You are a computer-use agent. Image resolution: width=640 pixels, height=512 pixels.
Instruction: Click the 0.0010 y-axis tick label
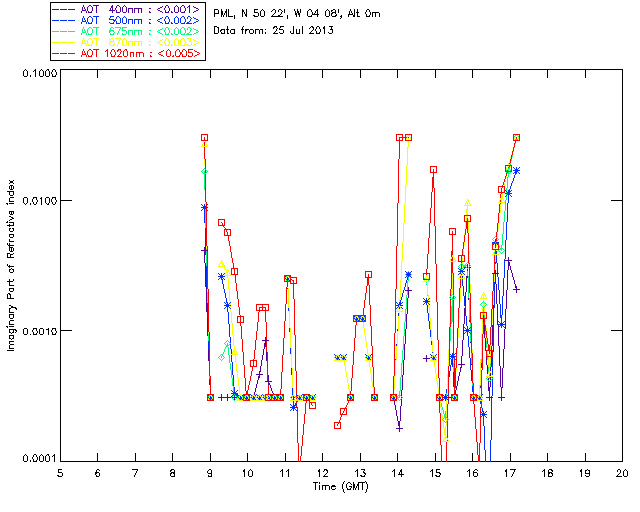click(x=39, y=331)
